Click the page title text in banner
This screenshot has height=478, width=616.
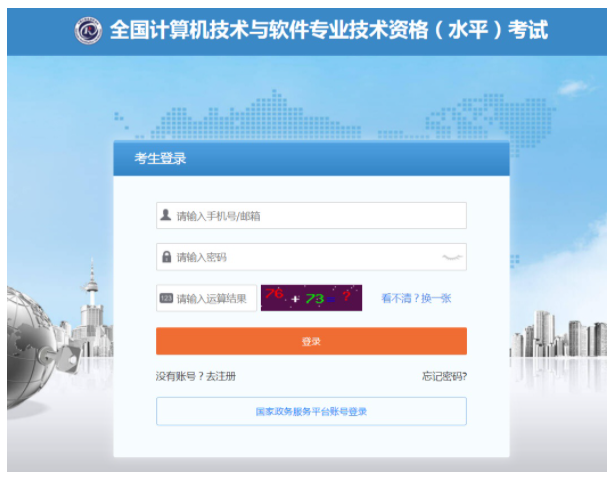(329, 30)
